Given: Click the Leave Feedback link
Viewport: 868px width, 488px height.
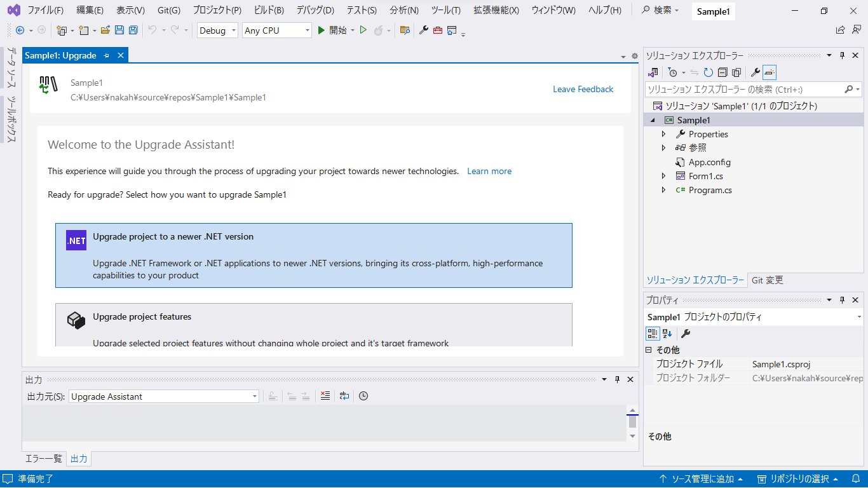Looking at the screenshot, I should [x=583, y=89].
